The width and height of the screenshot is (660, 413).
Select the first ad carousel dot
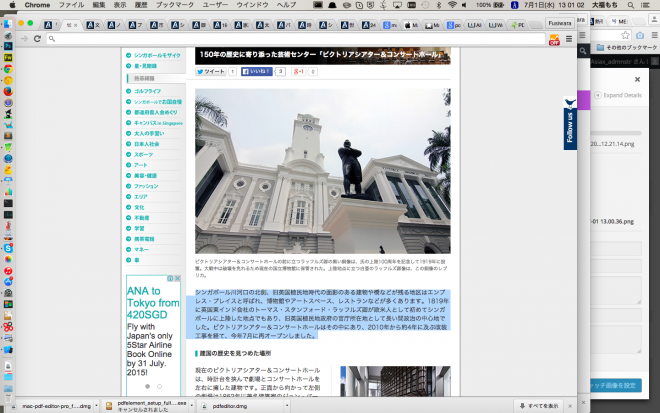[x=147, y=386]
